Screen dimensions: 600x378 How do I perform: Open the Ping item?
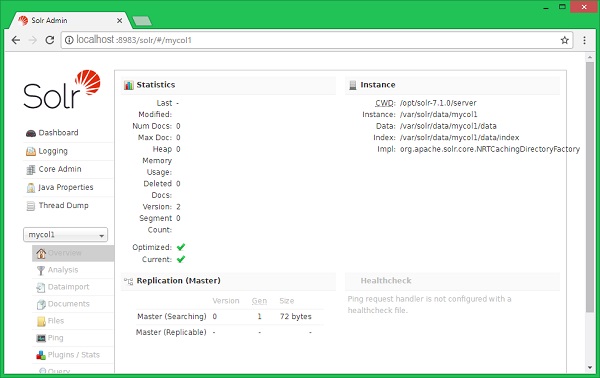click(x=55, y=337)
